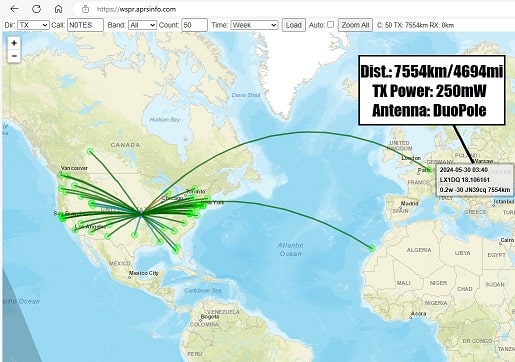
Task: Click the Count field showing 50
Action: 194,25
